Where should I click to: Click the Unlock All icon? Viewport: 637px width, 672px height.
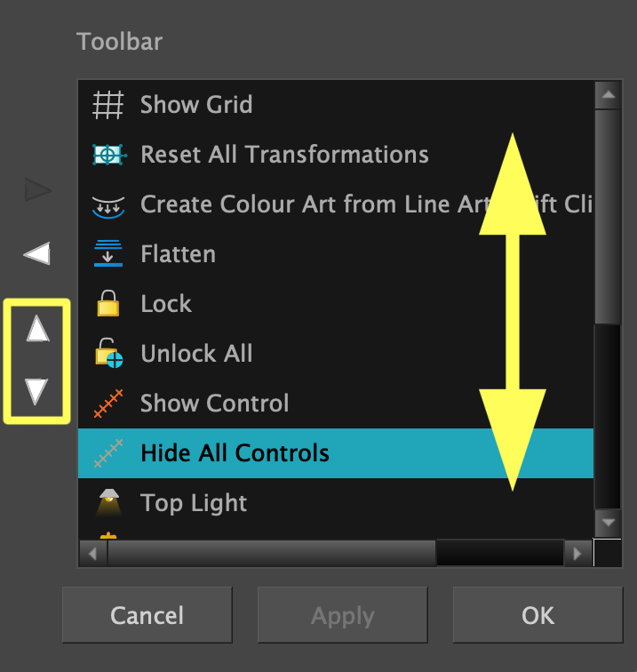[109, 354]
